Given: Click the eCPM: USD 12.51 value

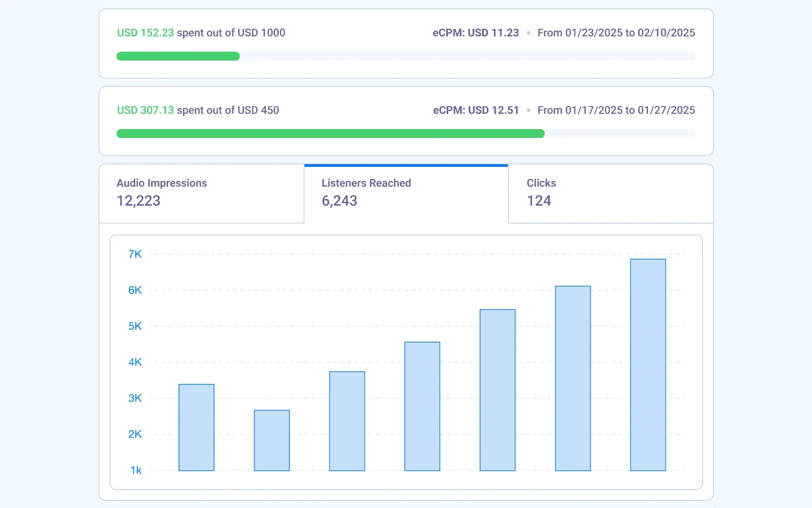Looking at the screenshot, I should point(475,110).
